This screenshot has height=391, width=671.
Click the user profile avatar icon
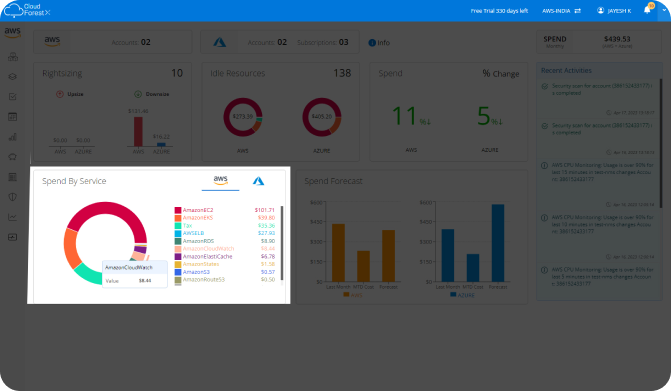[600, 10]
